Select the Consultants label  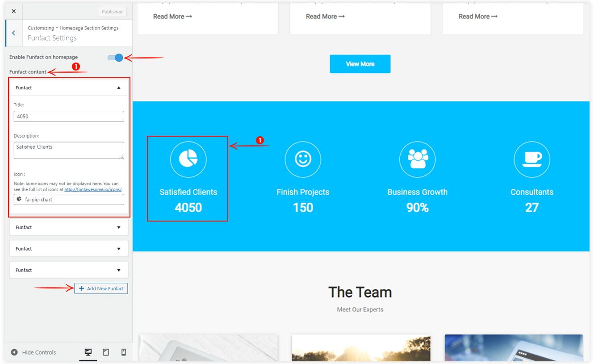[532, 192]
